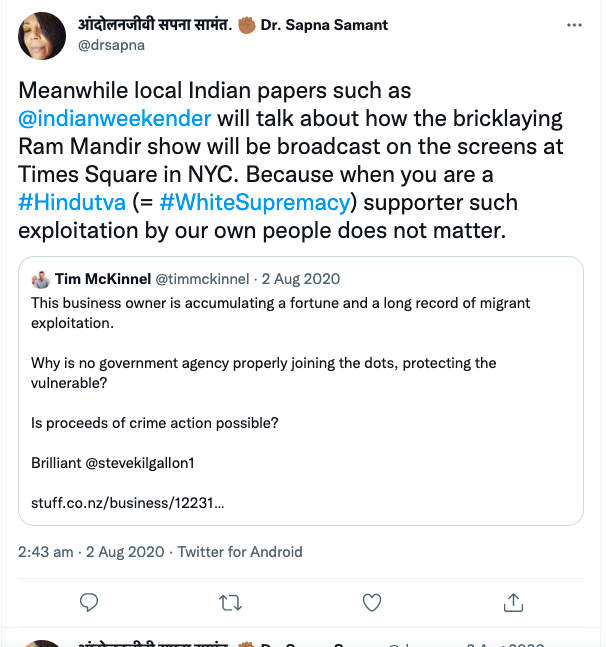Open the @indianweekender mention link

115,118
